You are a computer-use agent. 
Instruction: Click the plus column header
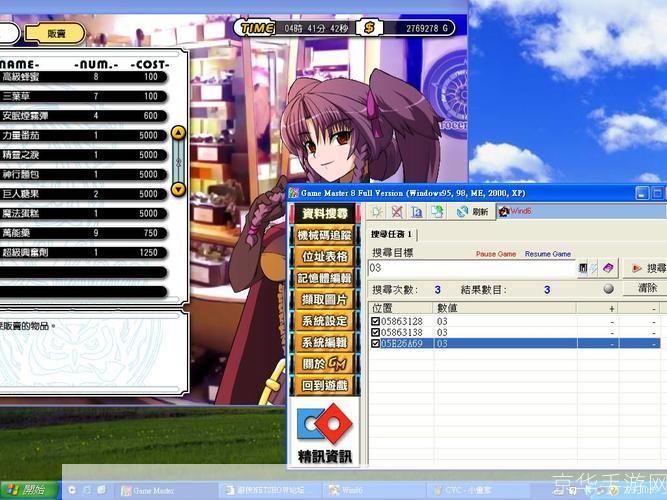pyautogui.click(x=597, y=308)
